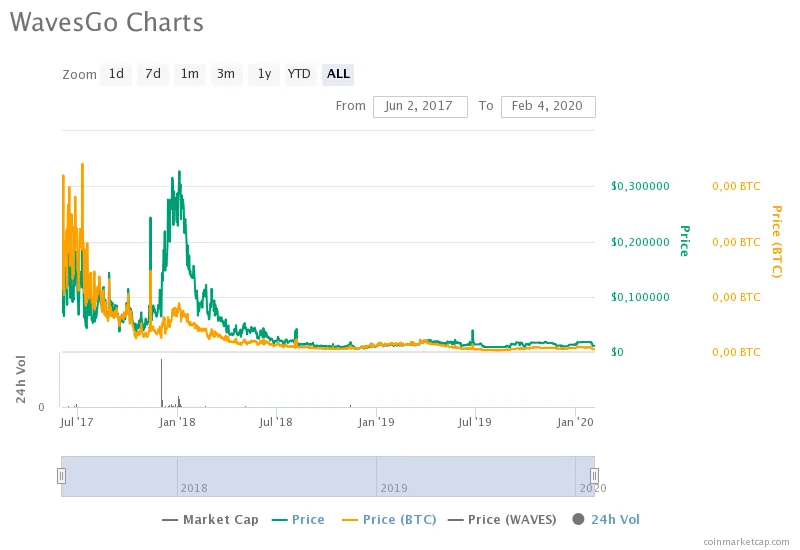
Task: Set zoom range to 1y
Action: (x=264, y=74)
